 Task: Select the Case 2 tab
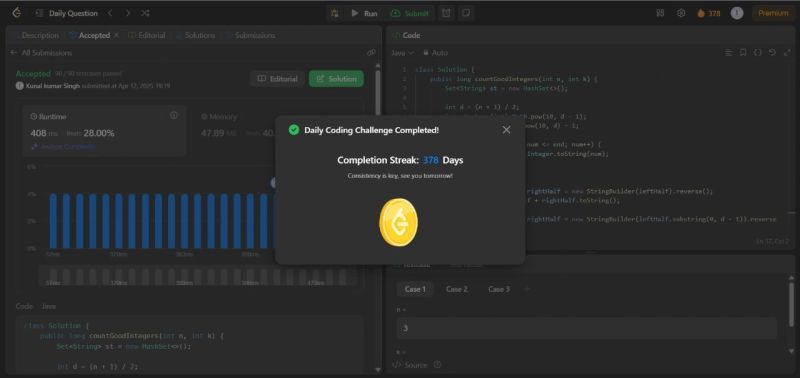pos(457,289)
